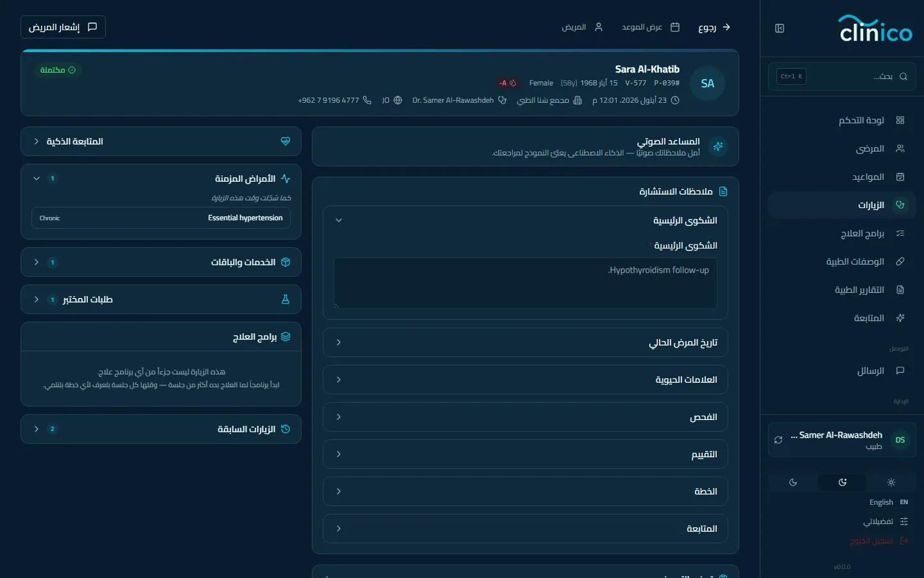Click the Essential hypertension row
Viewport: 924px width, 578px height.
tap(161, 218)
